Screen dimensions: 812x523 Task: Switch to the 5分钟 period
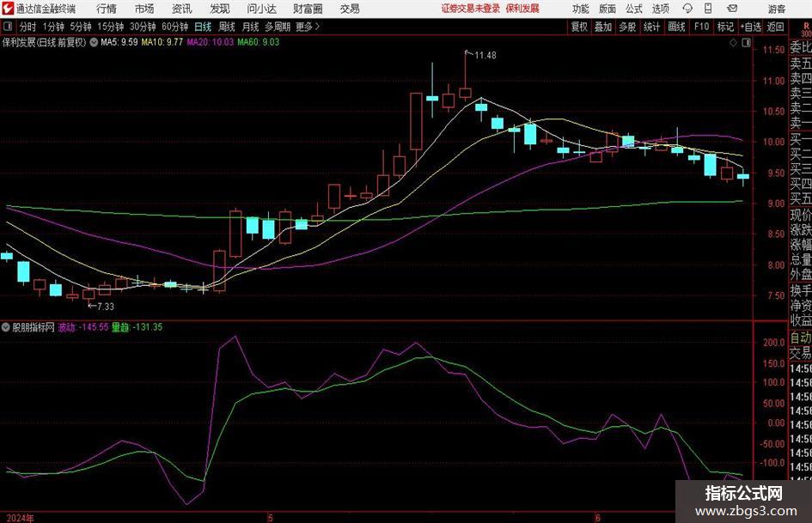81,27
